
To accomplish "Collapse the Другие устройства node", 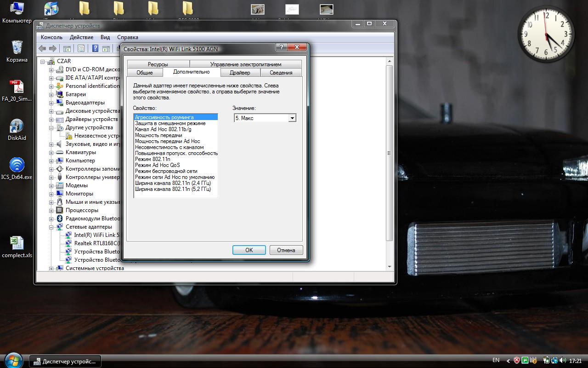I will point(51,127).
